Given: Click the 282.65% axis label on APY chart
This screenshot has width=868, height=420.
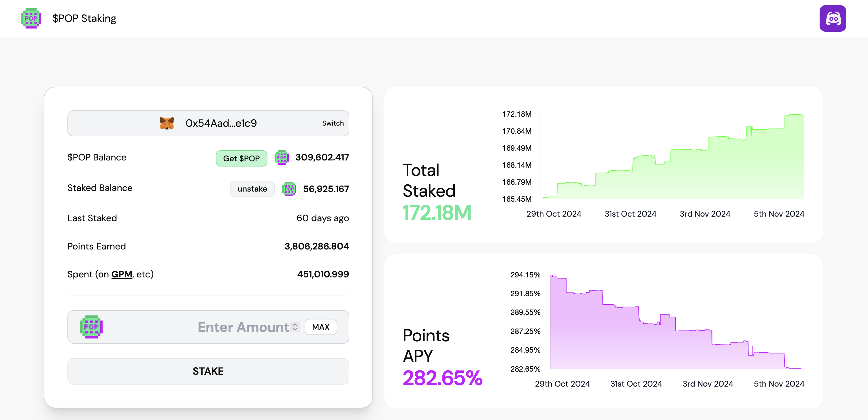Looking at the screenshot, I should pyautogui.click(x=525, y=369).
